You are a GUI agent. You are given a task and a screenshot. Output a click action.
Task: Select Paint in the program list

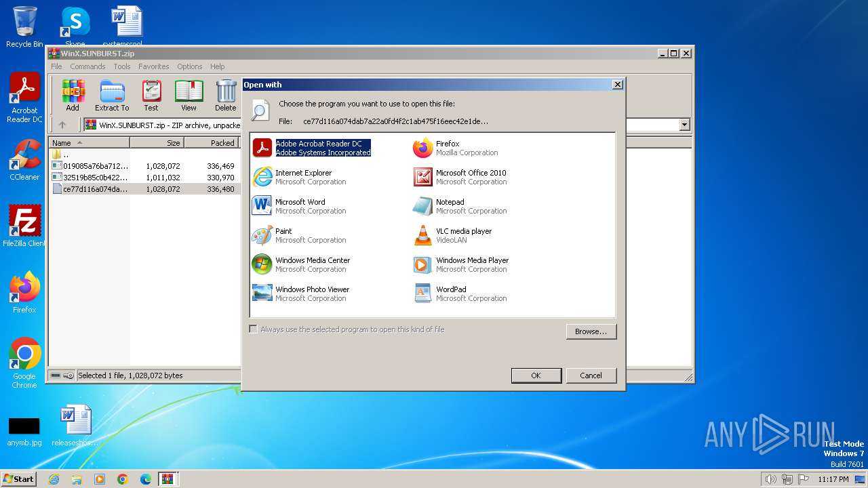point(299,235)
